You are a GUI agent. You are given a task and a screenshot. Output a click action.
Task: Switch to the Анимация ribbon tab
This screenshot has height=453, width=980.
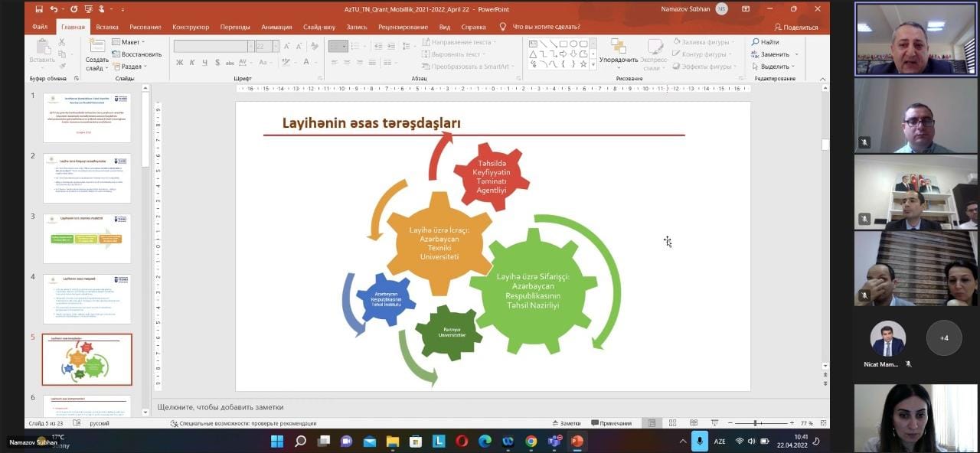click(276, 27)
